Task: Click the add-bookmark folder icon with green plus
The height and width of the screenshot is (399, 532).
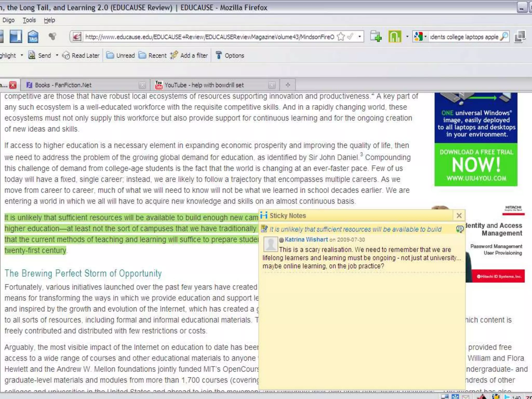Action: (x=376, y=37)
